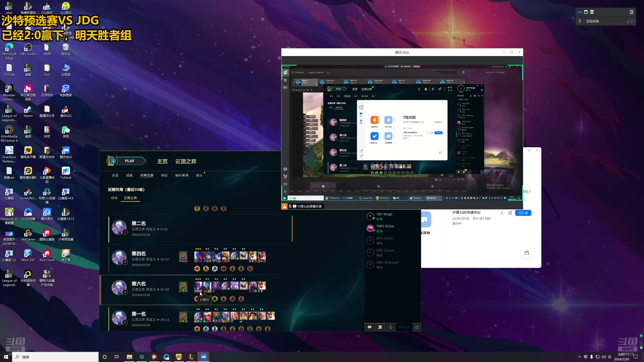Screen dimensions: 644x362
Task: Click the orange participant avatar icon in share bar
Action: [x=284, y=206]
